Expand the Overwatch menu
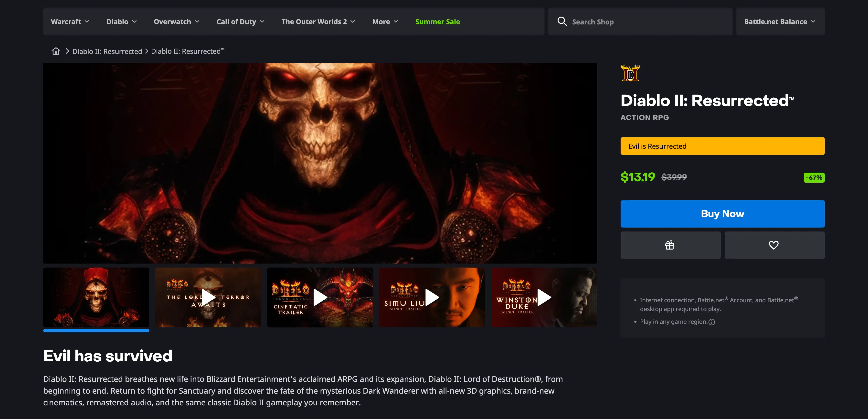Image resolution: width=868 pixels, height=419 pixels. click(177, 21)
